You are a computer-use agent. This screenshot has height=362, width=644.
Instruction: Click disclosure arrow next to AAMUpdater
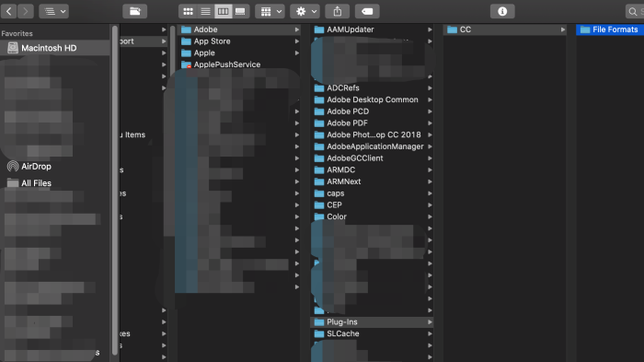click(430, 29)
